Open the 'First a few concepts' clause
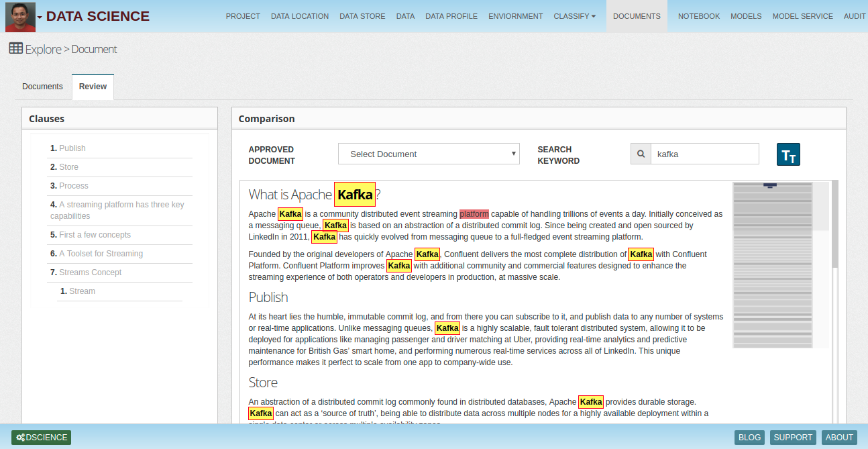 click(95, 235)
